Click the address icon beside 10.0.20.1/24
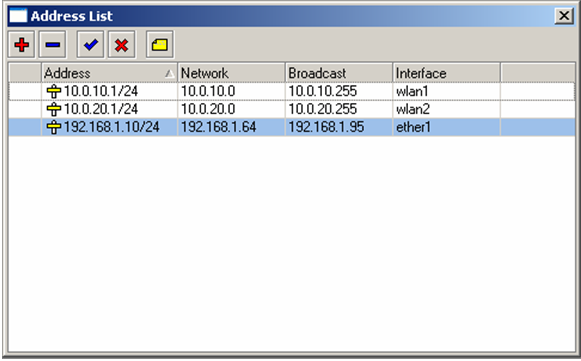581x361 pixels. click(x=54, y=109)
